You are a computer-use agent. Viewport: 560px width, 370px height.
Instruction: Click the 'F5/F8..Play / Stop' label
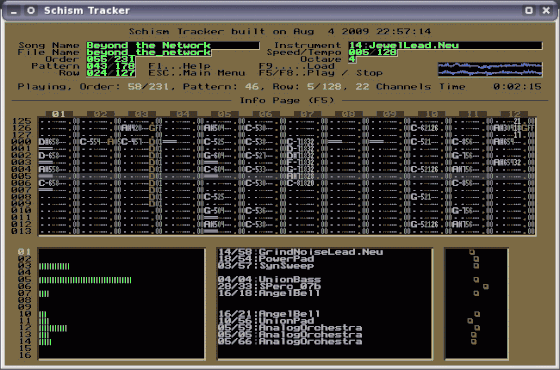321,73
